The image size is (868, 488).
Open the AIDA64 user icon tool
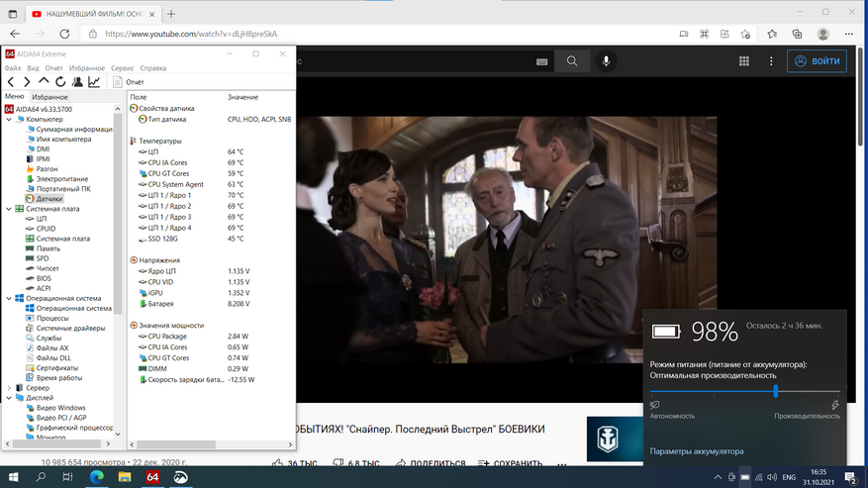coord(77,82)
